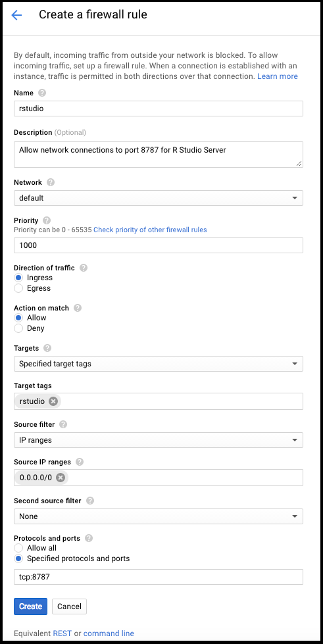Viewport: 323px width, 644px height.
Task: Click the Cancel button
Action: pyautogui.click(x=69, y=607)
